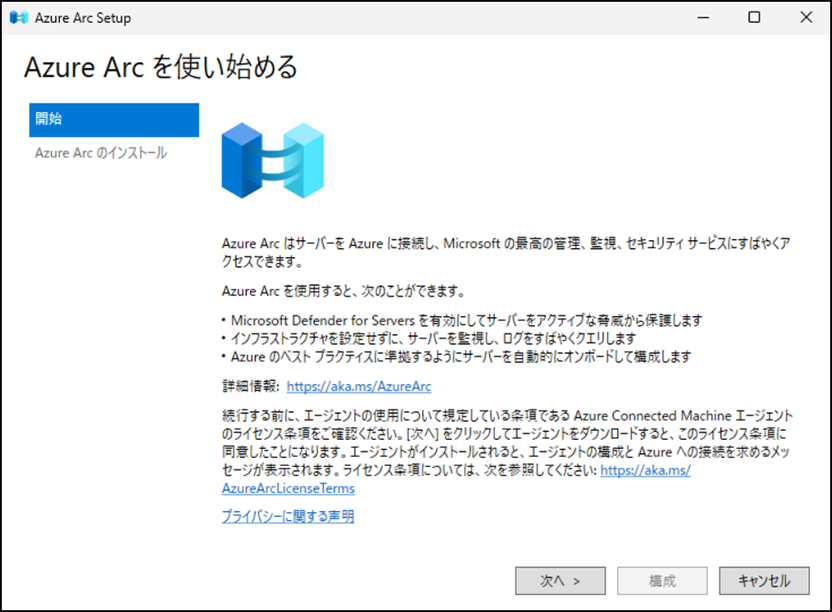The image size is (832, 612).
Task: Click the Azure Arc Setup window title text
Action: pyautogui.click(x=83, y=18)
